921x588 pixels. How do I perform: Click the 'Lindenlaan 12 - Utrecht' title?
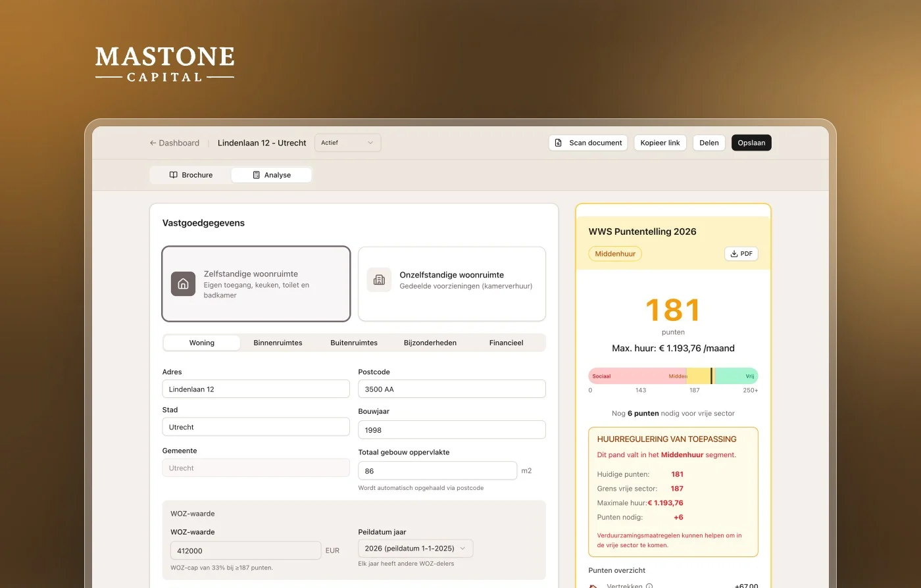(262, 143)
